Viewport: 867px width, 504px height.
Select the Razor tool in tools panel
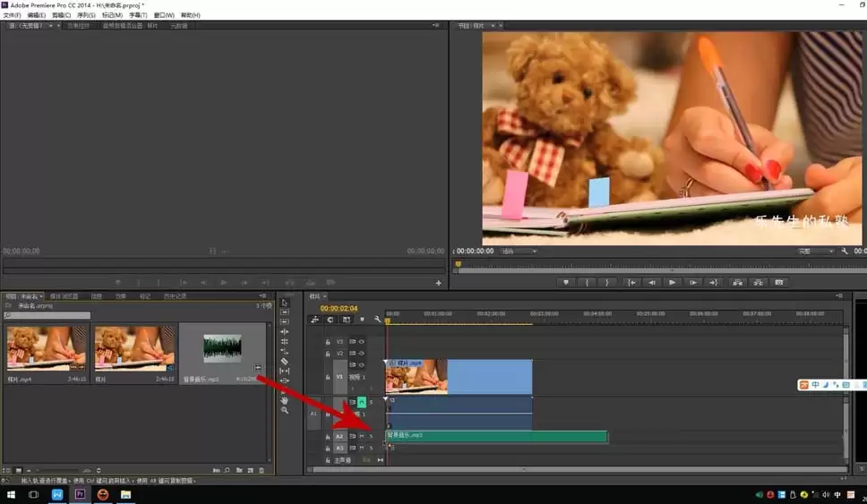pos(285,361)
